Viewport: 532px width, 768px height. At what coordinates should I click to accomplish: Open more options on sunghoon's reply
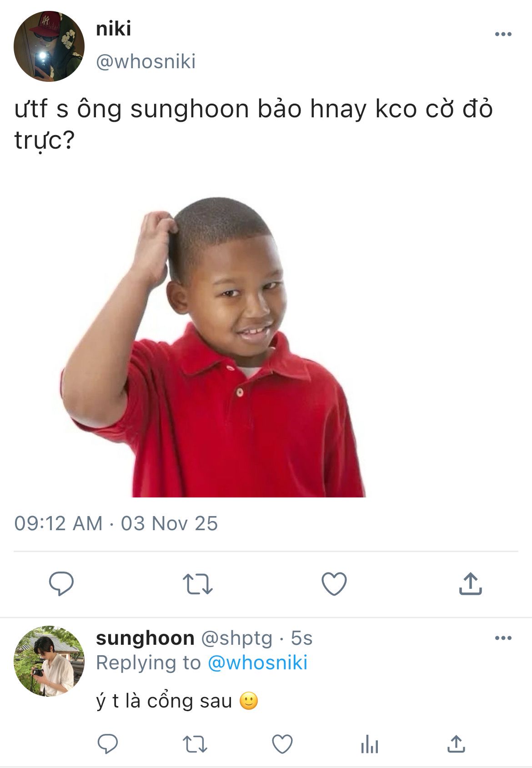pos(503,638)
